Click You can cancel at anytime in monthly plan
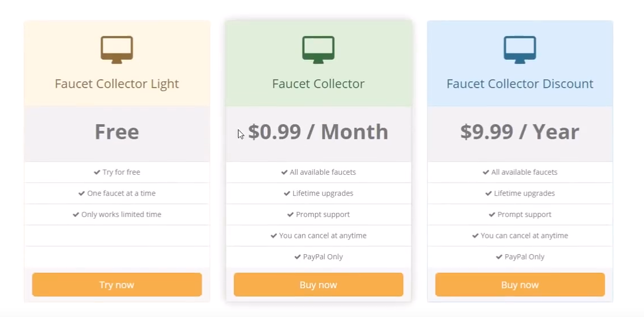The height and width of the screenshot is (317, 644). coord(323,235)
